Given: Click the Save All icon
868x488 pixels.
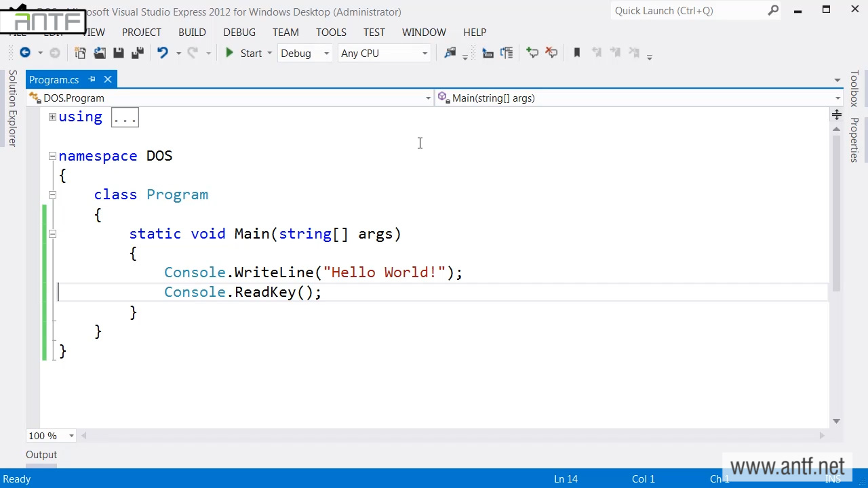Looking at the screenshot, I should click(x=138, y=53).
